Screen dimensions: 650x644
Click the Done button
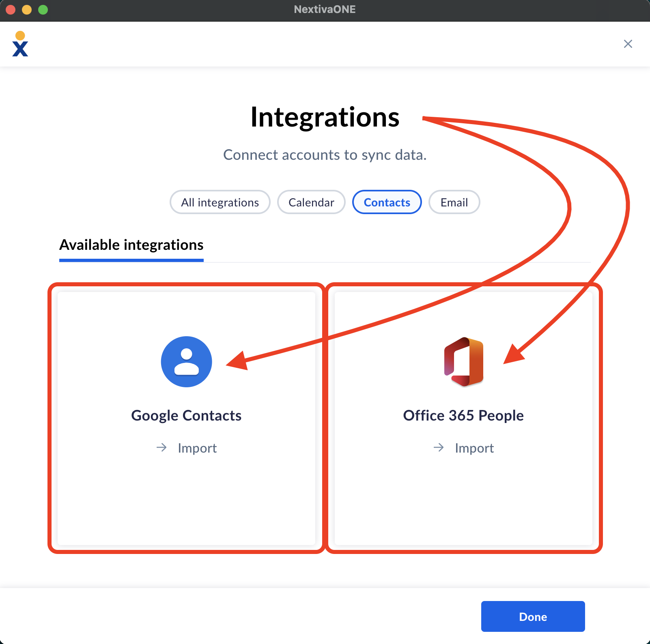point(533,616)
